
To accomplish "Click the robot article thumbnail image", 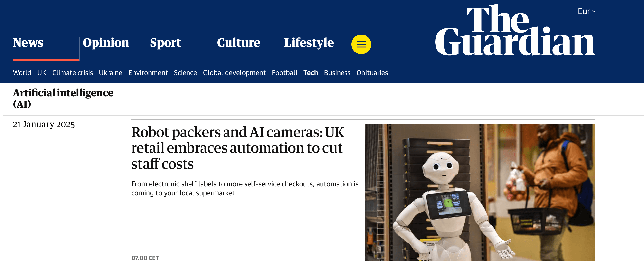I will (x=480, y=192).
